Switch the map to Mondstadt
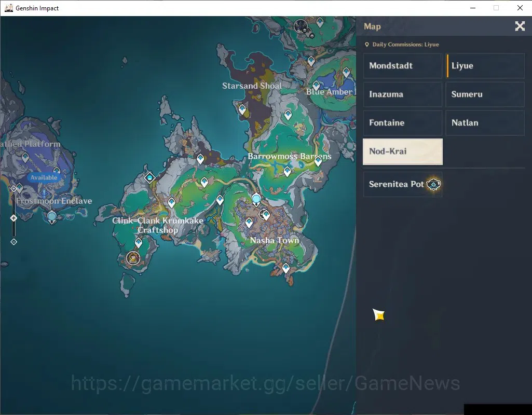 [402, 66]
